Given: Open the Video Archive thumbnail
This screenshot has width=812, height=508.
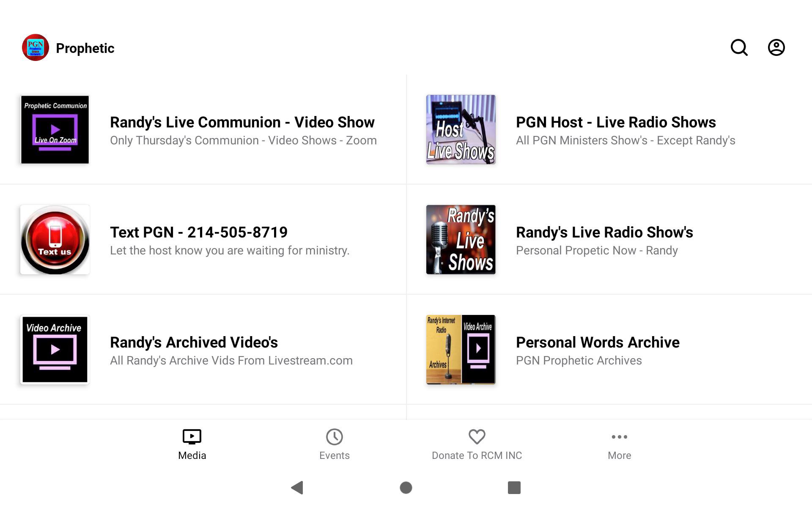Looking at the screenshot, I should click(55, 350).
